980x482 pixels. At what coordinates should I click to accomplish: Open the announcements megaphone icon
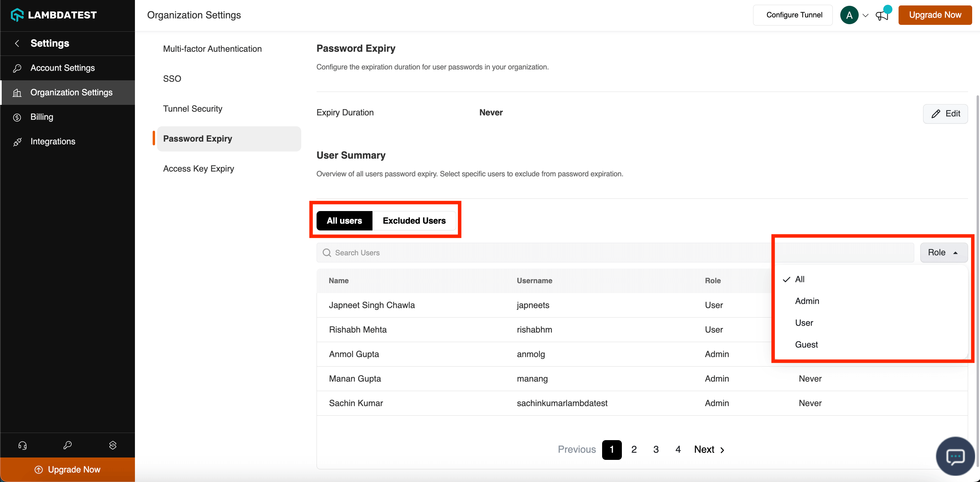[882, 16]
